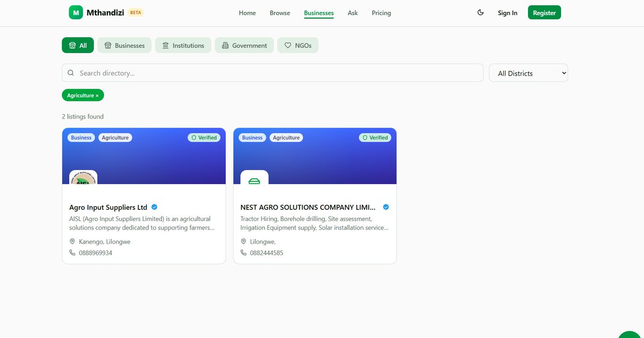Image resolution: width=644 pixels, height=338 pixels.
Task: Click the Tractor Hiring description text
Action: 314,223
